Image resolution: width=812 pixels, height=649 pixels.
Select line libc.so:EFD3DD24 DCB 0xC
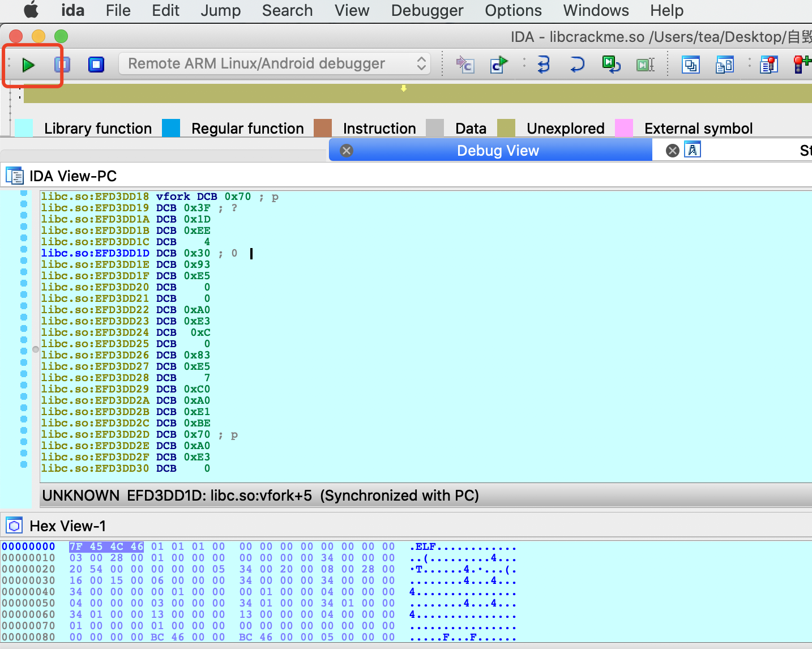(126, 332)
